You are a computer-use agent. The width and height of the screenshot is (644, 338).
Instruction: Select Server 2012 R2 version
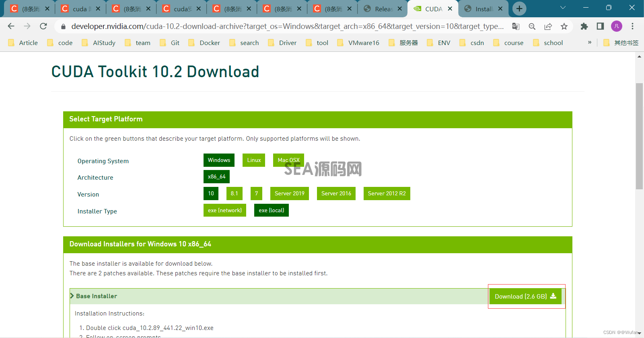(387, 193)
